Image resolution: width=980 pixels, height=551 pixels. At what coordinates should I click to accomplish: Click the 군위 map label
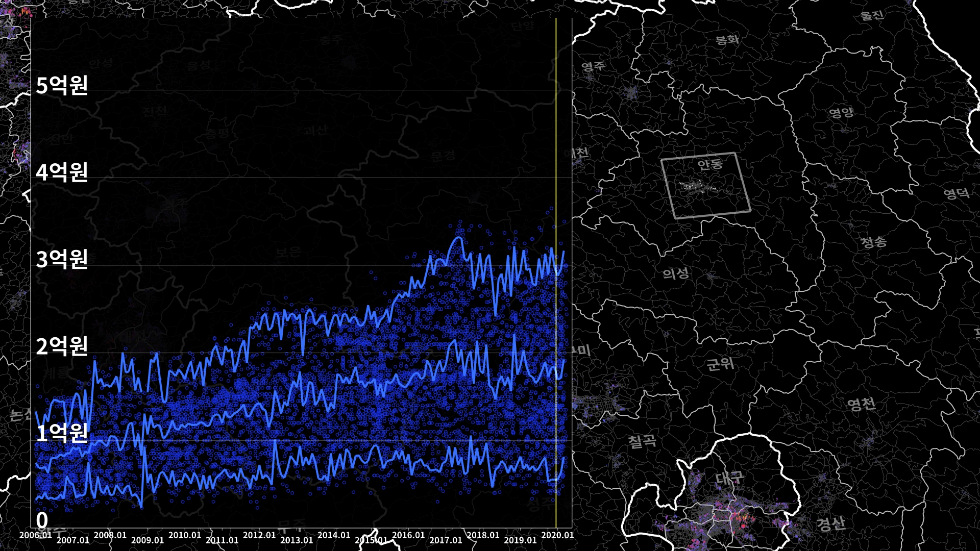[720, 364]
